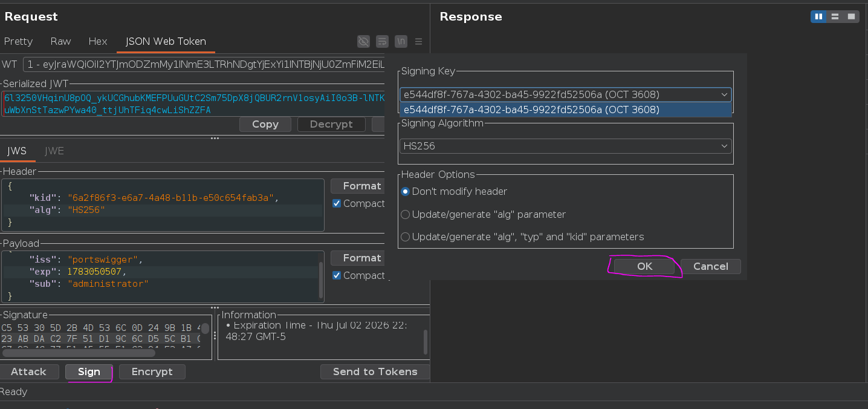Confirm signing with the OK button
The height and width of the screenshot is (409, 868).
pyautogui.click(x=644, y=266)
